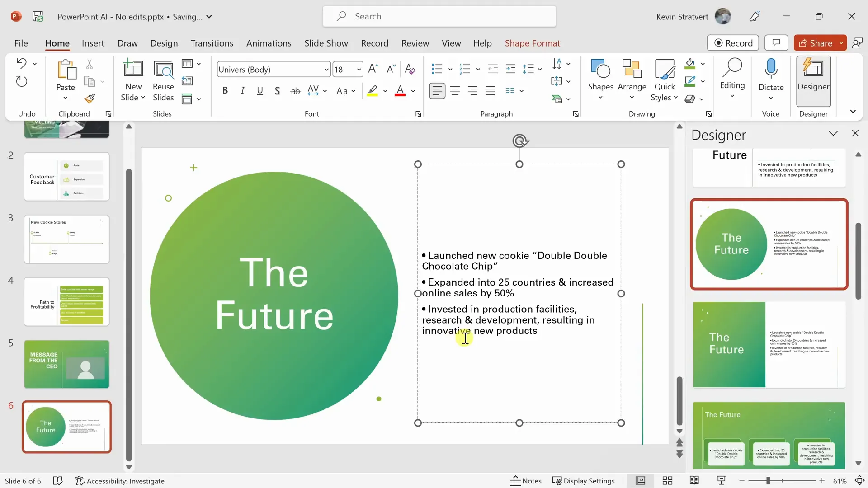Toggle text Shadow
The image size is (868, 488).
click(277, 91)
